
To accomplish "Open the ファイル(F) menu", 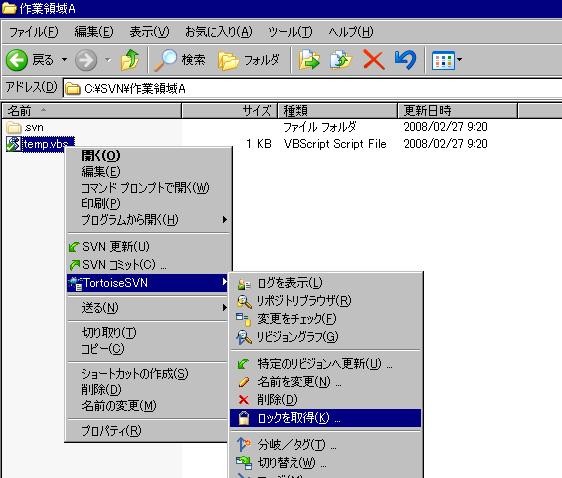I will tap(33, 32).
